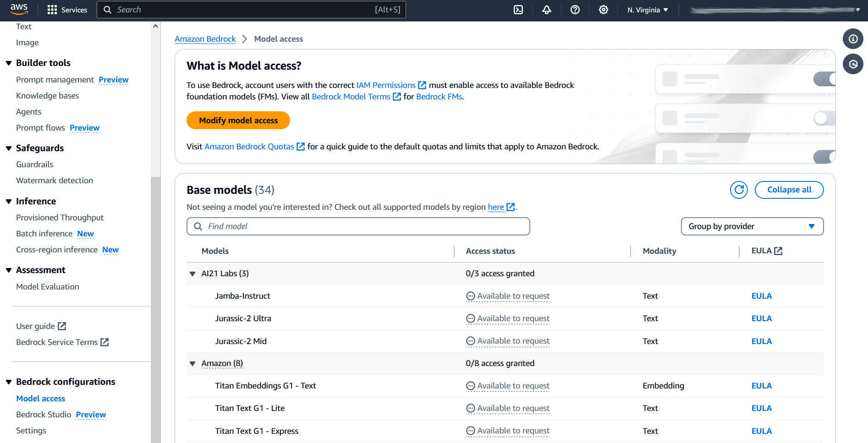This screenshot has width=868, height=443.
Task: Open the IAM Permissions link
Action: (x=386, y=85)
